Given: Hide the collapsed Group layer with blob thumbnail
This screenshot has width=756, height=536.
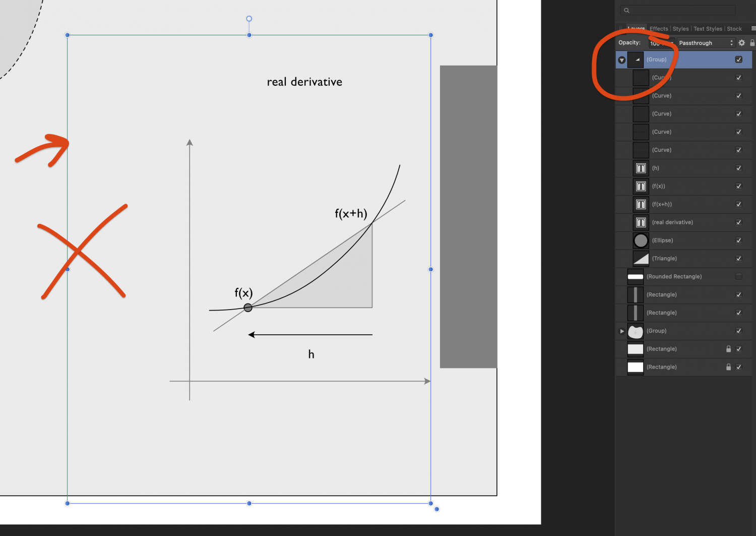Looking at the screenshot, I should 738,331.
